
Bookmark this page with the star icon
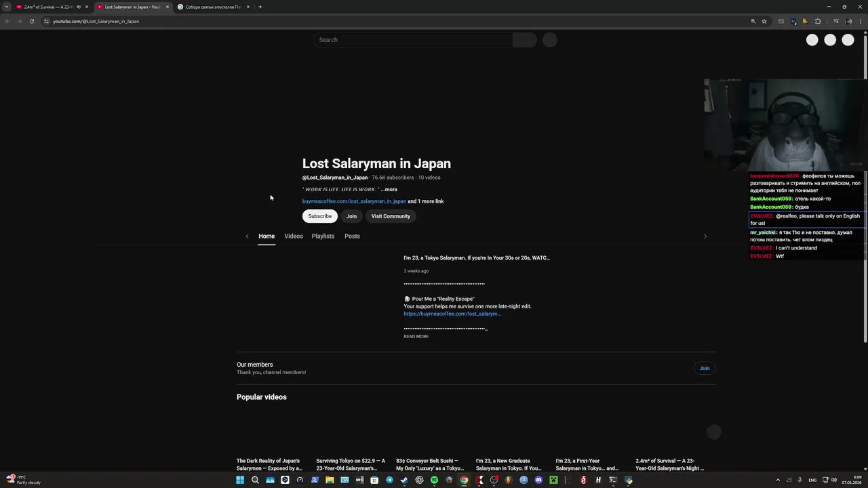[764, 21]
